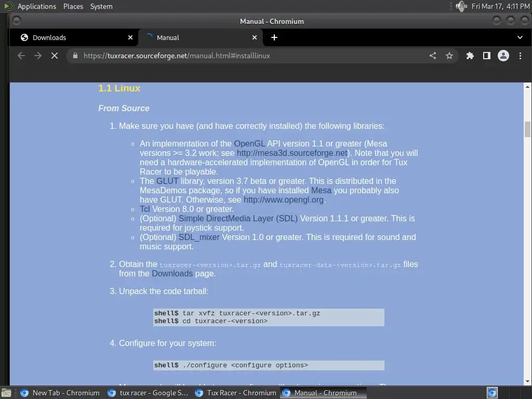The height and width of the screenshot is (399, 532).
Task: Click the tar xvfz tuxracer command text
Action: pyautogui.click(x=251, y=313)
